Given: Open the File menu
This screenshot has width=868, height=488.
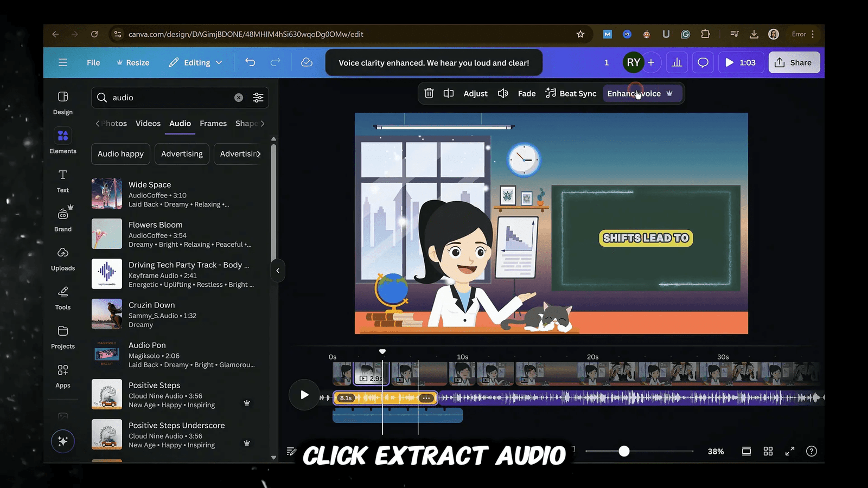Looking at the screenshot, I should pyautogui.click(x=93, y=62).
